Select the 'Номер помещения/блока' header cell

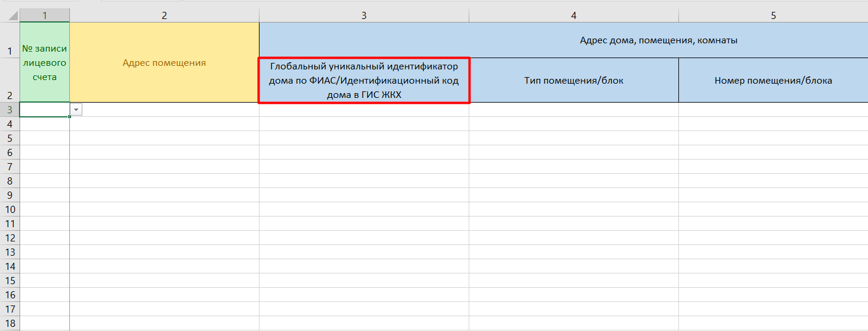[773, 80]
